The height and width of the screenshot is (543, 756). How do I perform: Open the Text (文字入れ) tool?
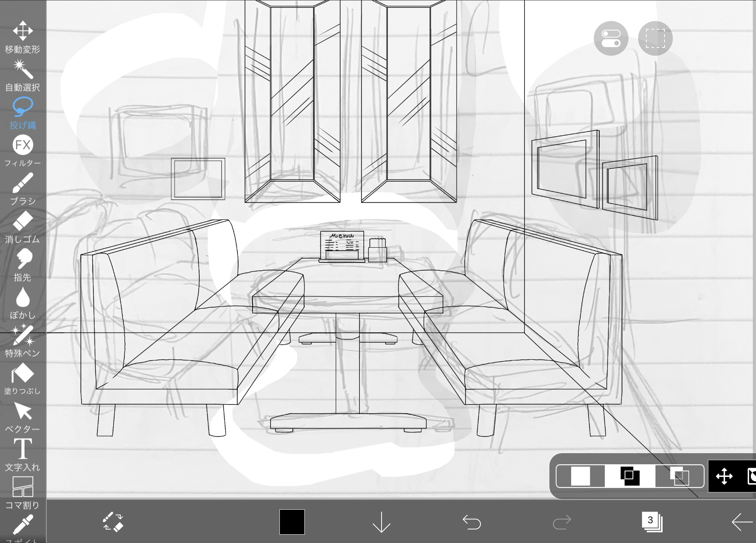click(23, 455)
